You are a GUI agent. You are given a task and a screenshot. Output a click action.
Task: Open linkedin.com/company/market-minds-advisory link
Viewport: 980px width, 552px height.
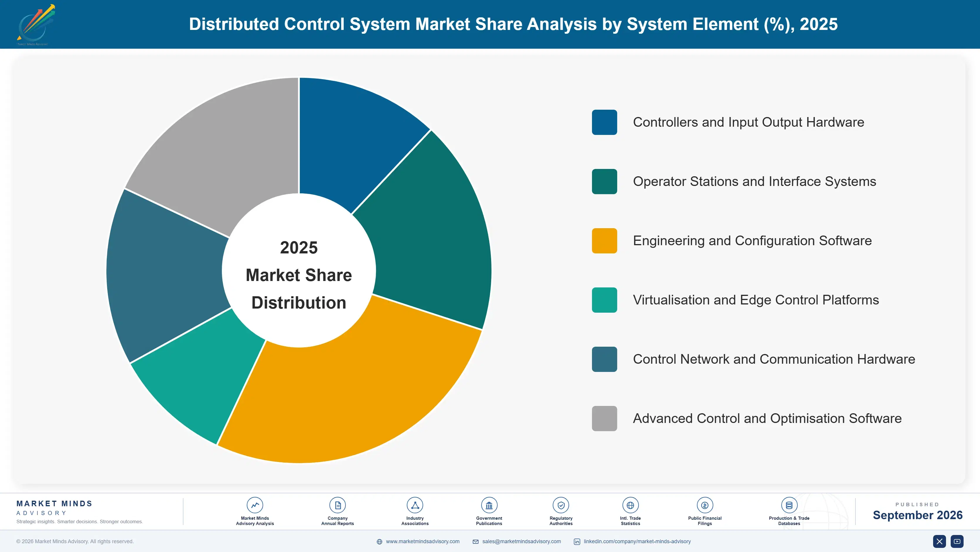pyautogui.click(x=637, y=541)
